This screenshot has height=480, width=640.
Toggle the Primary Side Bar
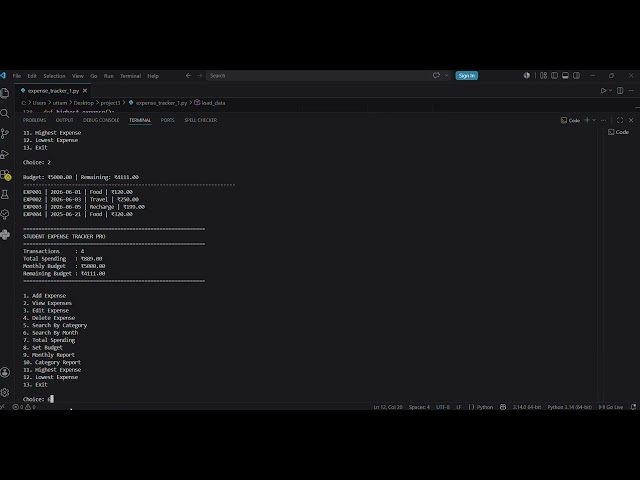point(554,76)
